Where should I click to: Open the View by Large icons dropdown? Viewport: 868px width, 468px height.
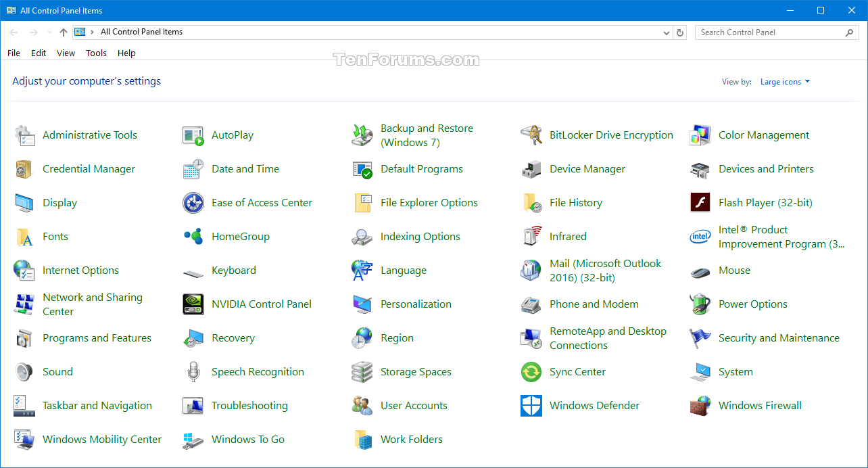[784, 81]
